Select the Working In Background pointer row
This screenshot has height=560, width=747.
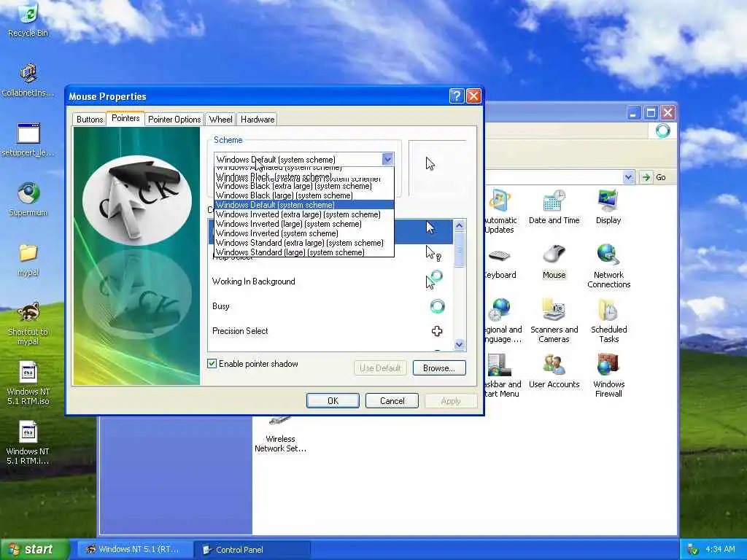click(330, 281)
